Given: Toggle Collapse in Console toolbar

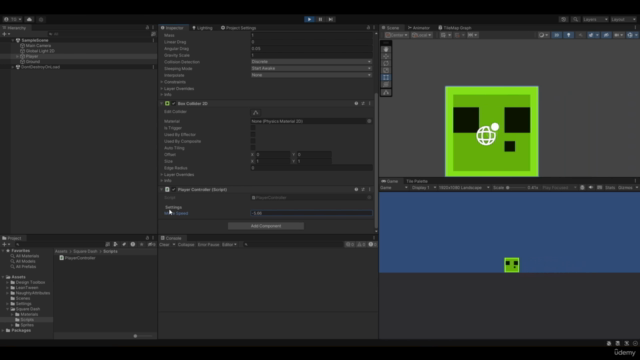Looking at the screenshot, I should [x=186, y=244].
